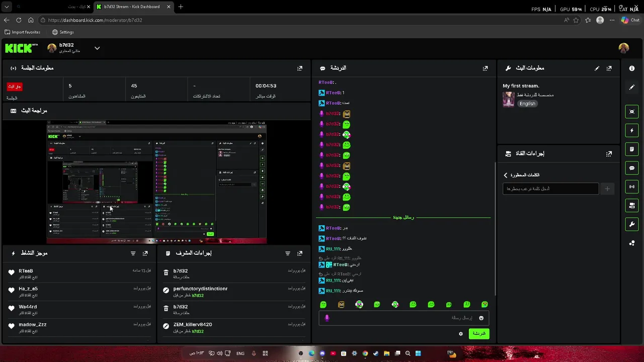This screenshot has width=644, height=362.
Task: Open the browser more options menu
Action: [612, 20]
